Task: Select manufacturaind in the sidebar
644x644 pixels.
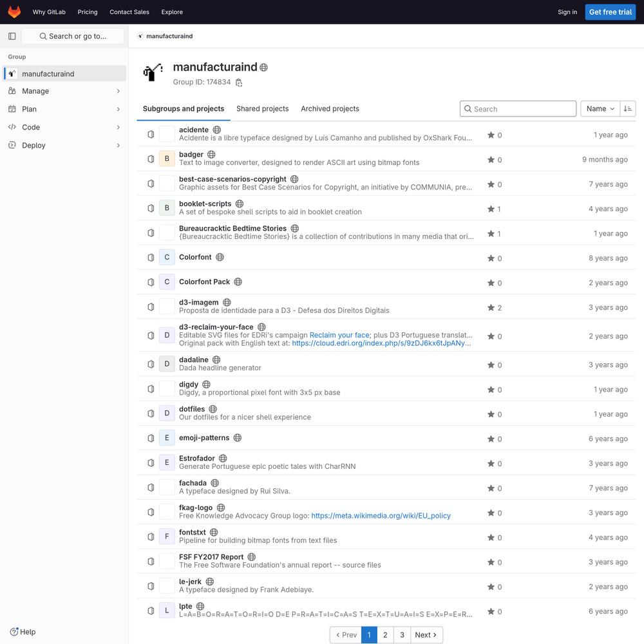Action: (x=64, y=73)
